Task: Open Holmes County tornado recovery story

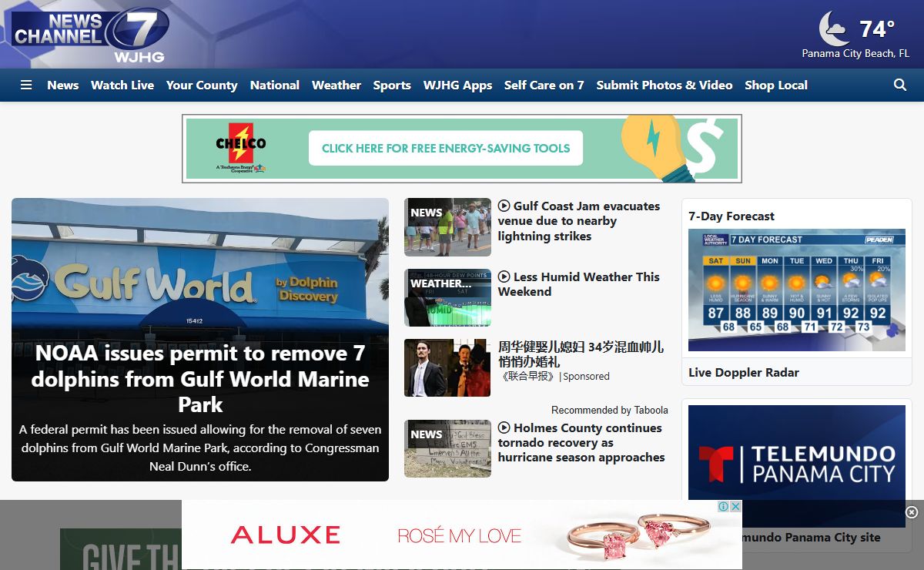Action: [581, 442]
